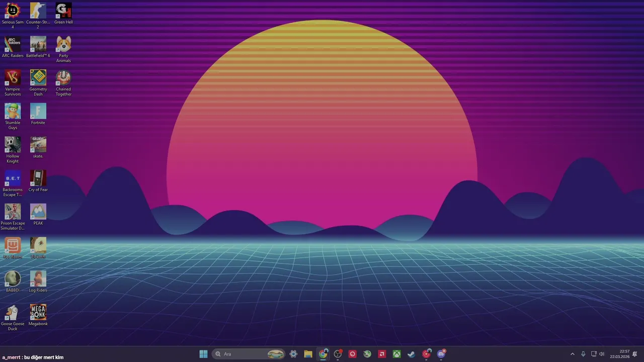644x362 pixels.
Task: Select the Prison Escape Simulator shortcut
Action: click(13, 217)
